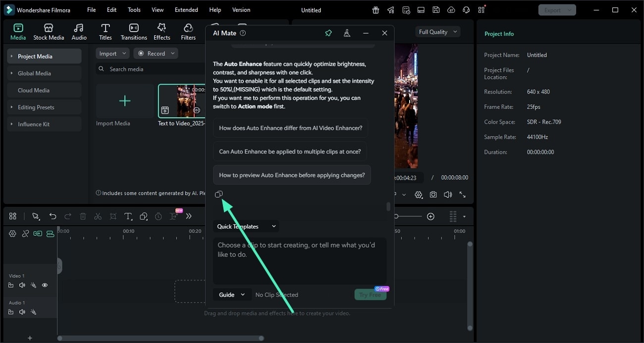
Task: Click the timeline zoom-in plus button
Action: [x=431, y=216]
